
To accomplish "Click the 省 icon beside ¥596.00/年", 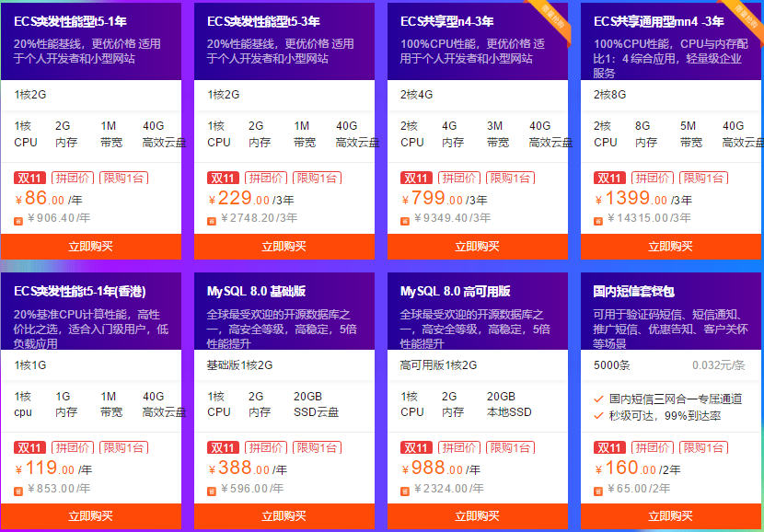I will pos(212,492).
